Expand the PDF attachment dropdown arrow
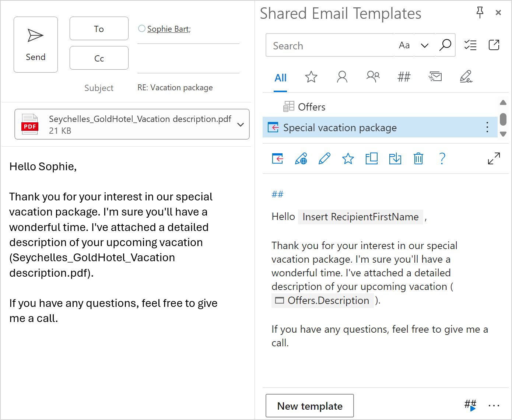Viewport: 512px width, 420px height. pos(241,125)
